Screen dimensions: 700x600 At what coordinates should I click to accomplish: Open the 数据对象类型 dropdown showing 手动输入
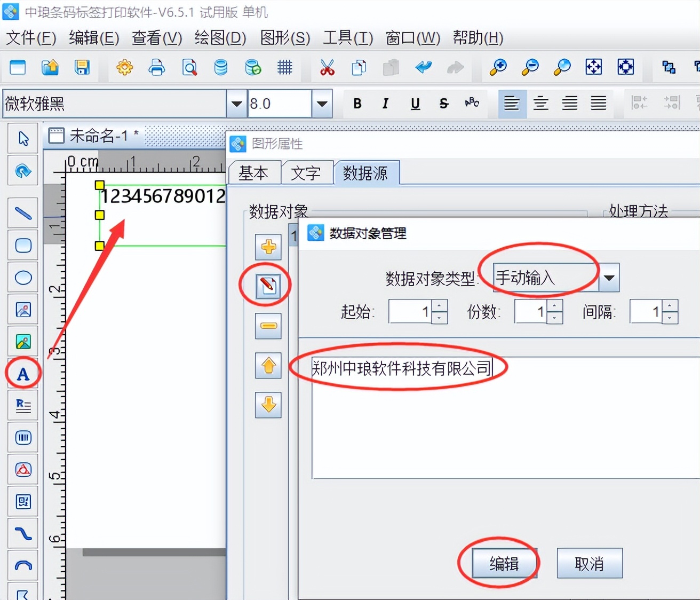coord(609,278)
